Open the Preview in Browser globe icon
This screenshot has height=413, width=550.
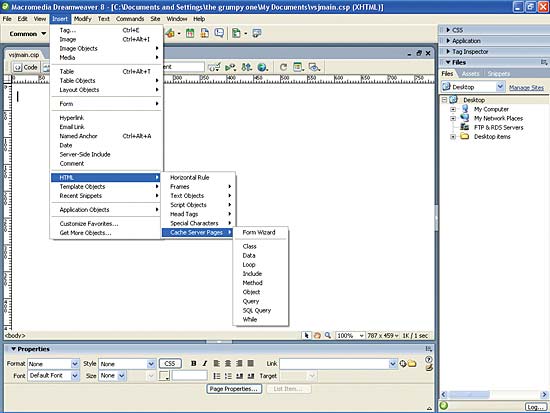263,67
